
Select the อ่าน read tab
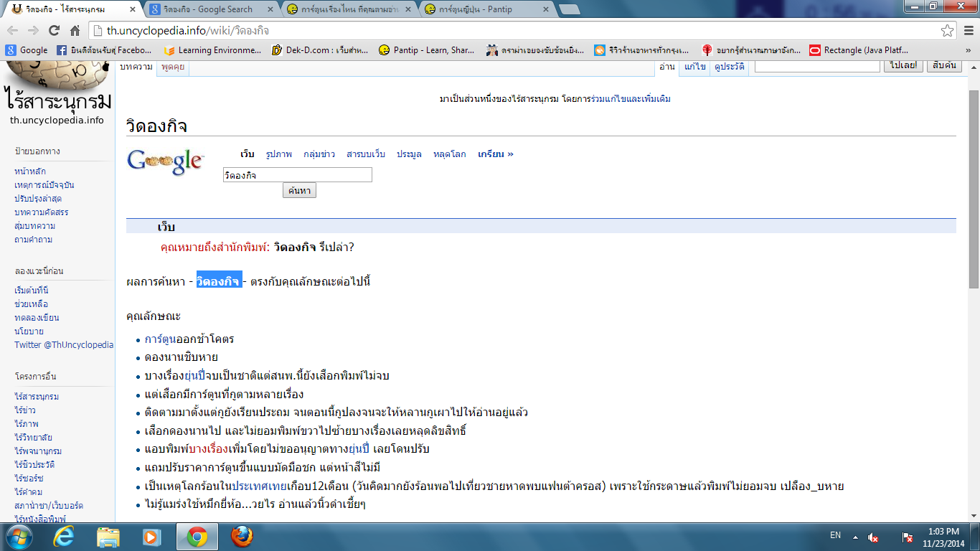666,67
